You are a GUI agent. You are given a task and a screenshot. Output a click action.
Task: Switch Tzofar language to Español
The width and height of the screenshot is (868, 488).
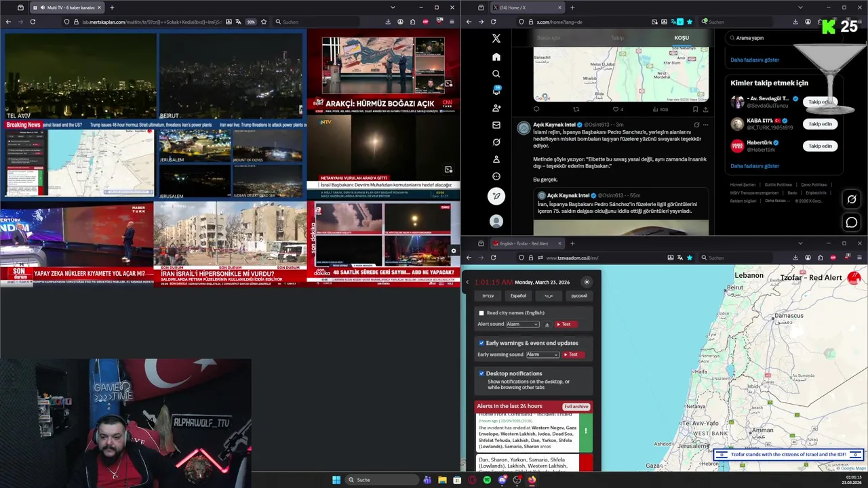tap(518, 296)
